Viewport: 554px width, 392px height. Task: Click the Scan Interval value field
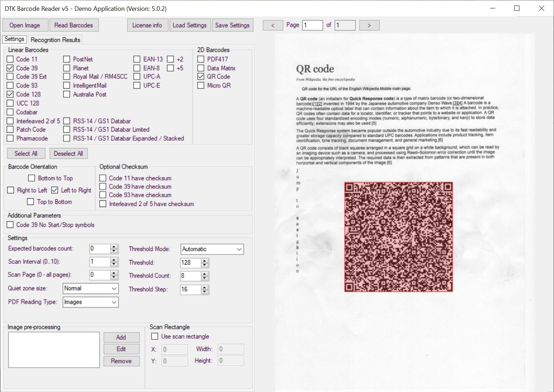pos(100,262)
